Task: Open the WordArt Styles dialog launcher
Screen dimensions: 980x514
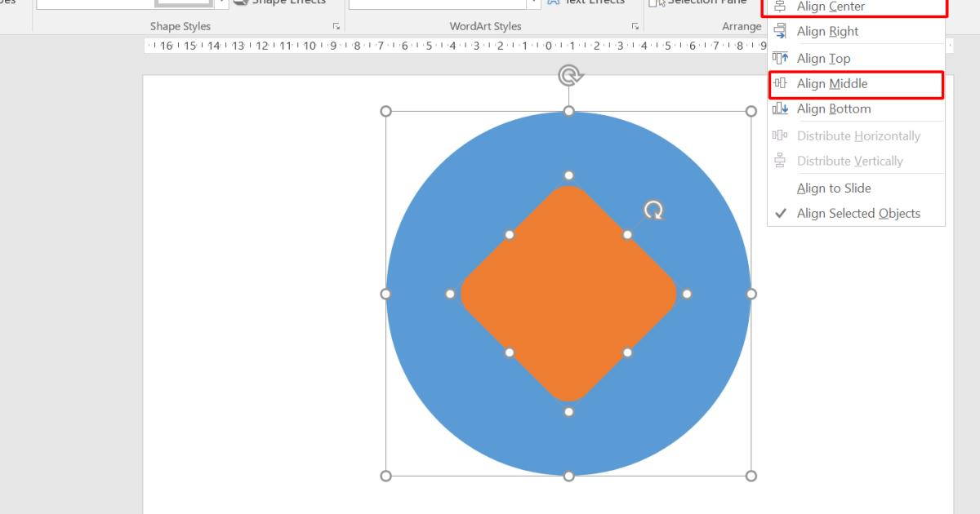Action: (x=635, y=25)
